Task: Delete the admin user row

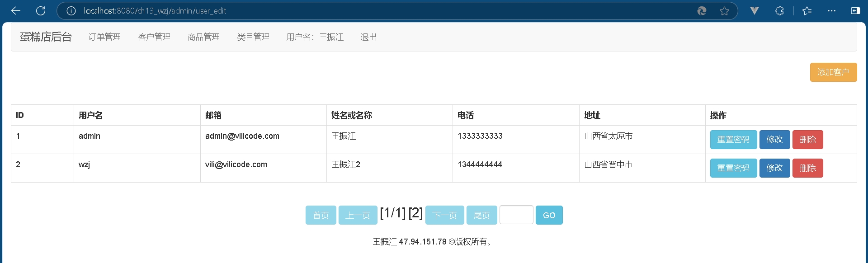Action: click(x=807, y=140)
